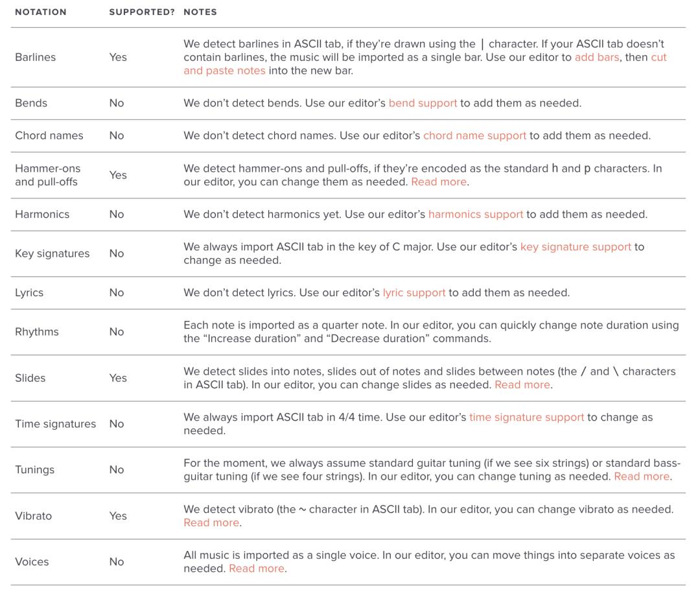Viewport: 700px width, 595px height.
Task: Select the Barlines row label
Action: (35, 57)
